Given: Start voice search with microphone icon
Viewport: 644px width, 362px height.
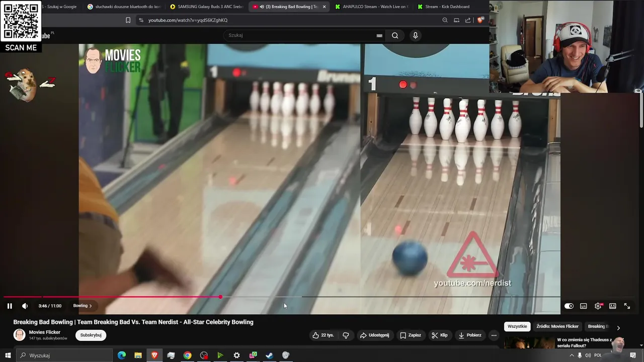Looking at the screenshot, I should click(x=415, y=35).
